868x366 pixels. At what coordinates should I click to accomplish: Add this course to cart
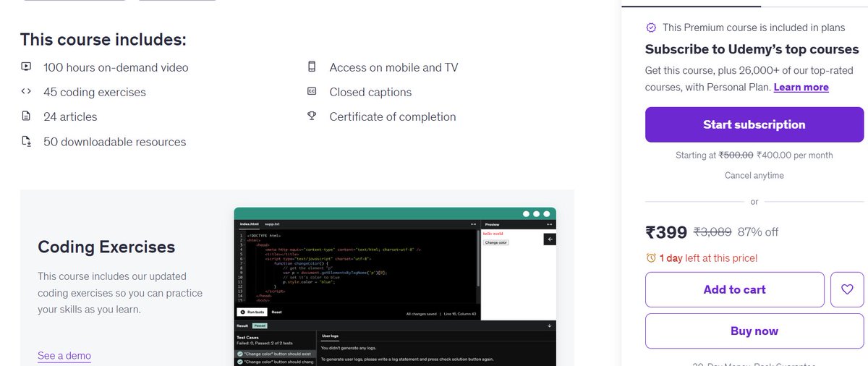[x=735, y=289]
